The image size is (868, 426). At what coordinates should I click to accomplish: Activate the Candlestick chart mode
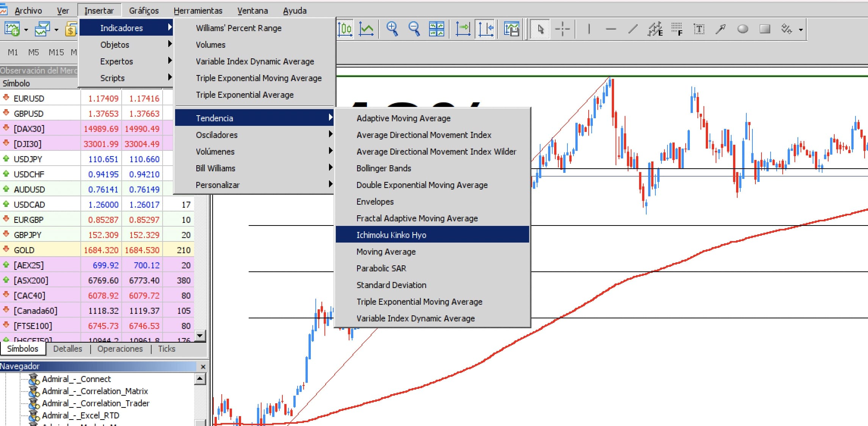345,28
